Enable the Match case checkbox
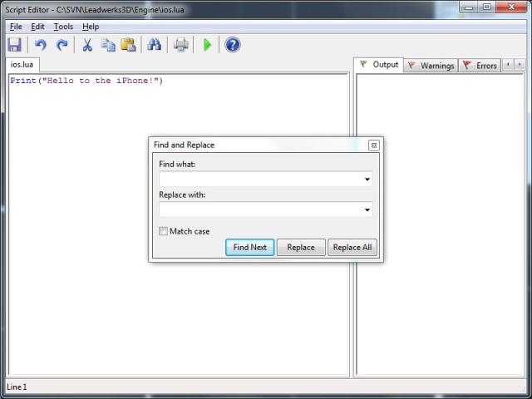Image resolution: width=532 pixels, height=399 pixels. [x=164, y=231]
